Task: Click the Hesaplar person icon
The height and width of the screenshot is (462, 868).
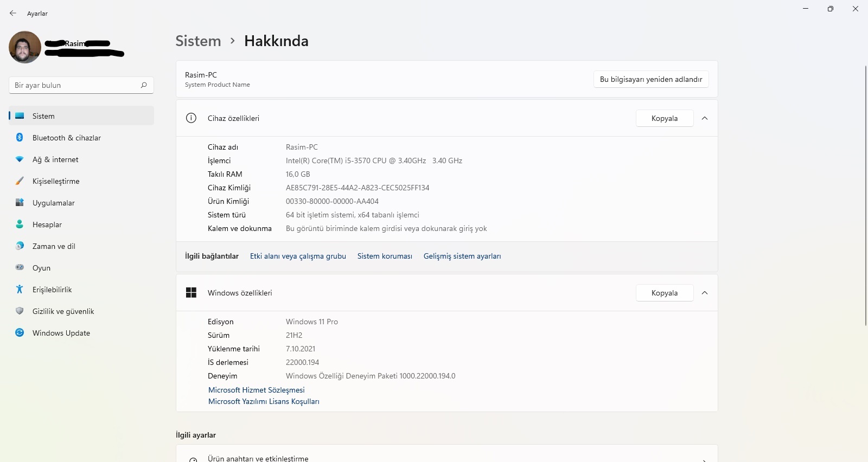Action: 20,224
